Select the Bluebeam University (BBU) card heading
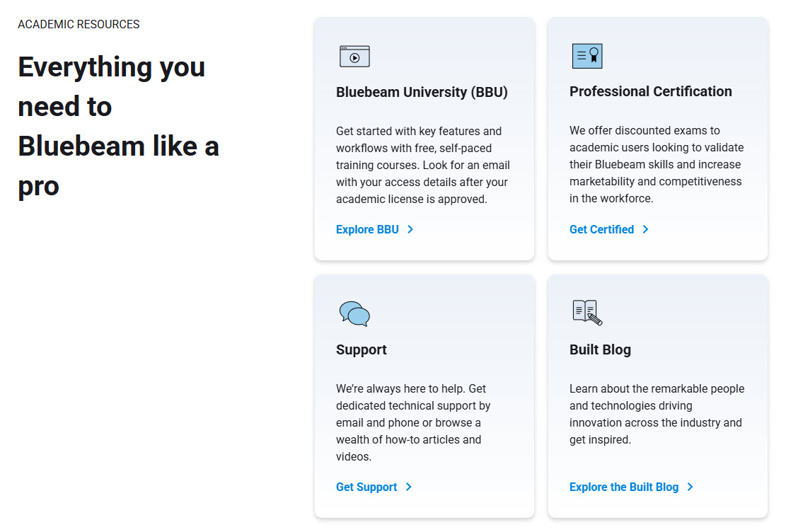Screen dimensions: 786x532 [x=422, y=92]
